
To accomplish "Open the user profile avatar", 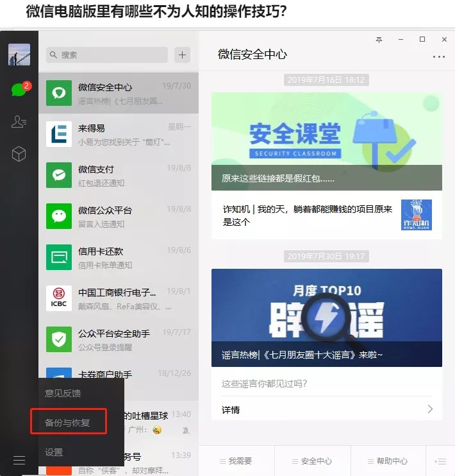I will pyautogui.click(x=19, y=55).
